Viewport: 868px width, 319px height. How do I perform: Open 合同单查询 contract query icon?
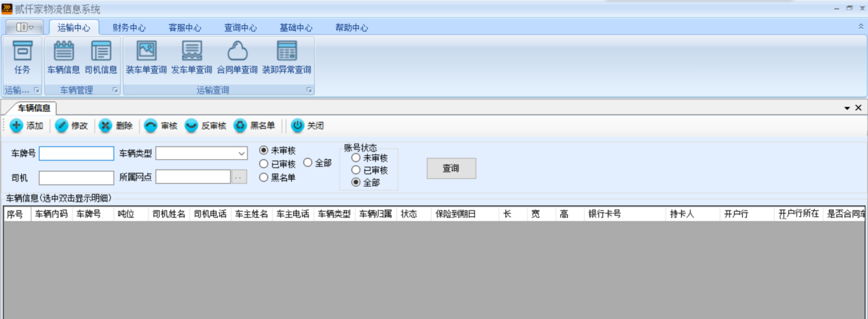[237, 58]
